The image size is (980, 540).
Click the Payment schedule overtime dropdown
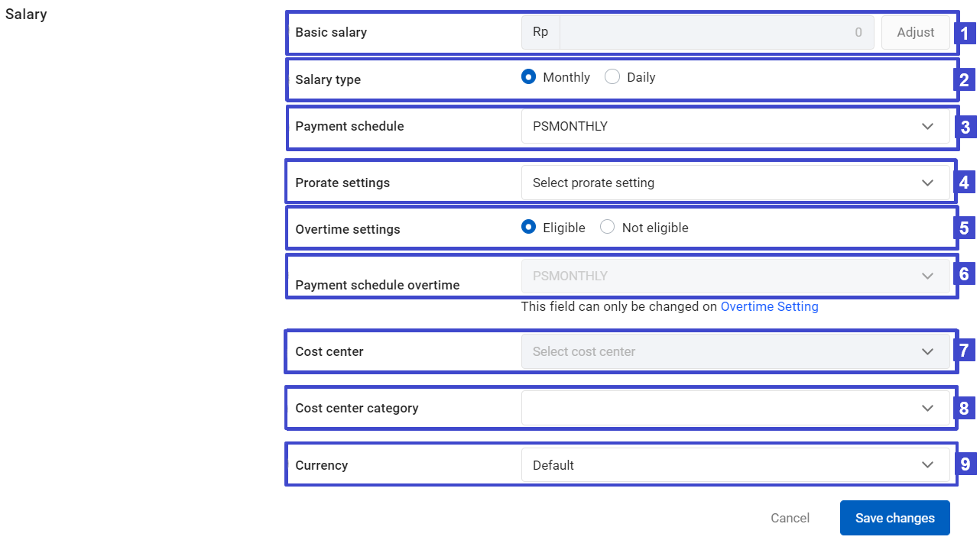[x=735, y=276]
